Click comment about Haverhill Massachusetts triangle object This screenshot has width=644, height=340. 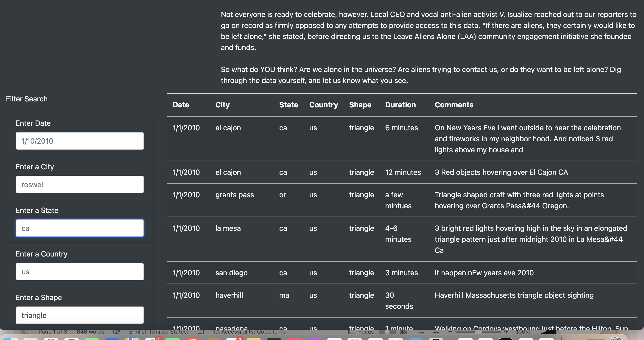[514, 295]
